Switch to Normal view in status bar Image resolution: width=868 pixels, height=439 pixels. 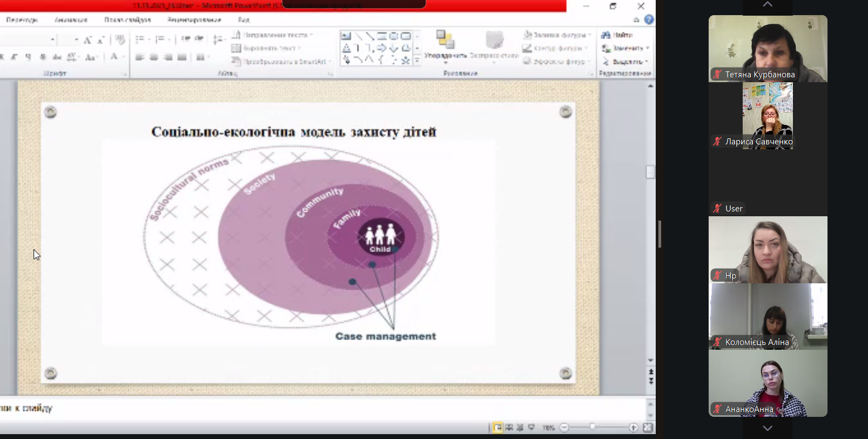point(497,428)
